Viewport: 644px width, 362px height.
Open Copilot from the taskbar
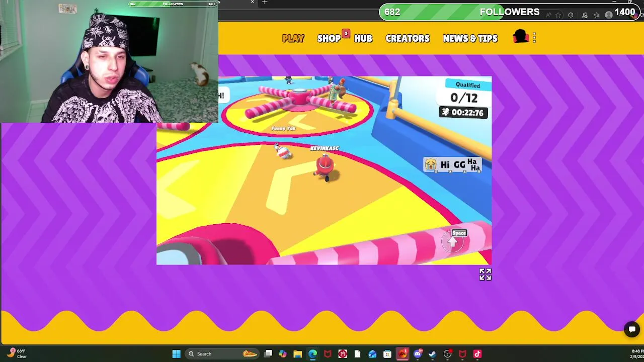click(x=283, y=354)
